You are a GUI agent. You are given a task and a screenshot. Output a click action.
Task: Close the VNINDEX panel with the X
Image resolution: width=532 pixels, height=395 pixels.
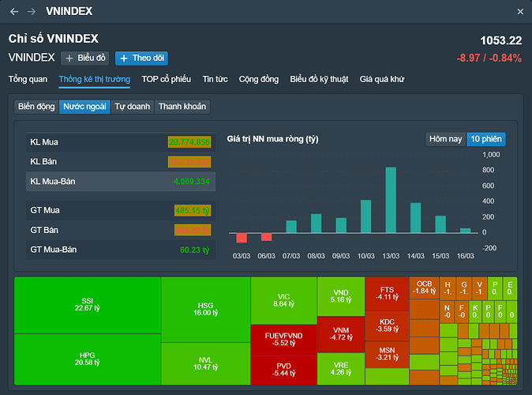click(x=520, y=12)
